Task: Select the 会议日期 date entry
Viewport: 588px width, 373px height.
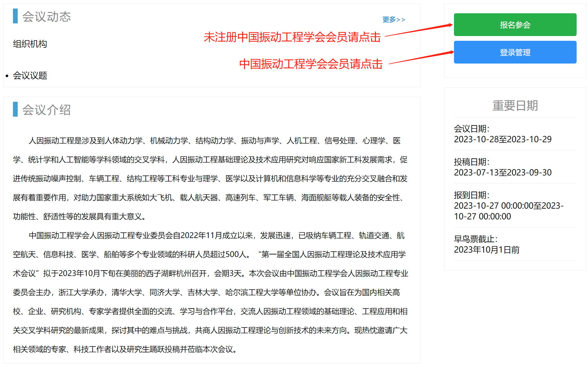Action: click(503, 134)
